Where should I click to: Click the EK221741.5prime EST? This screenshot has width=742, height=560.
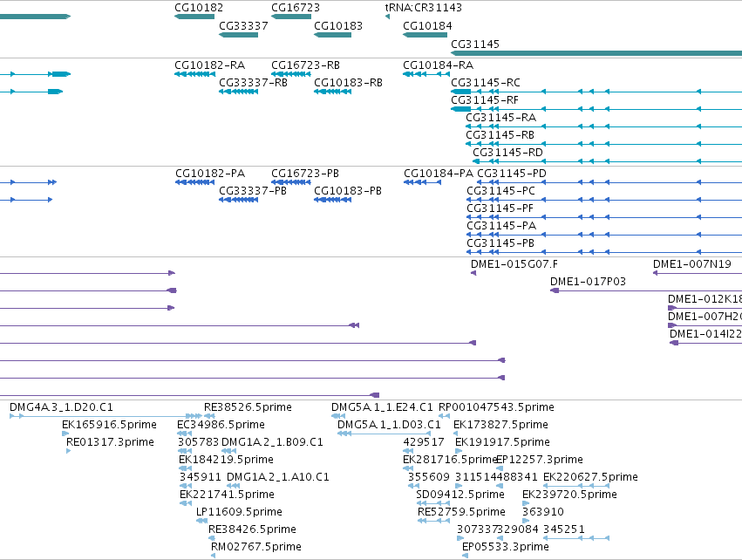click(186, 503)
